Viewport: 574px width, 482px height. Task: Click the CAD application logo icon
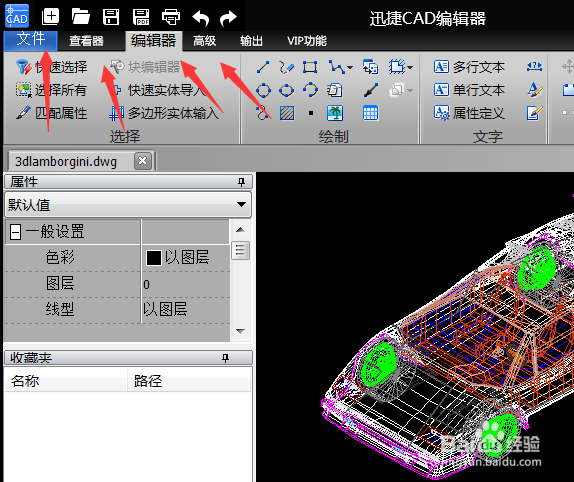pos(17,16)
